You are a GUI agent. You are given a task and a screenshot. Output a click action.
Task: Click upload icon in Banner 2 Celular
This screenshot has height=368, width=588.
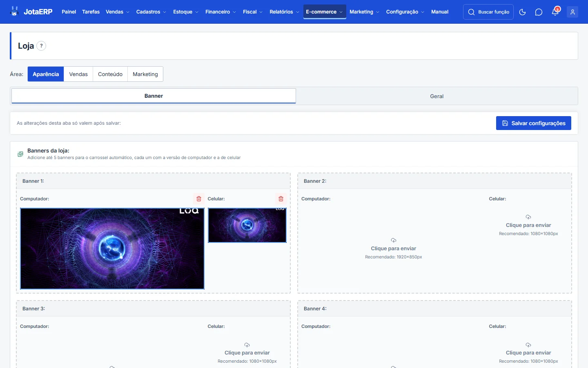tap(528, 217)
